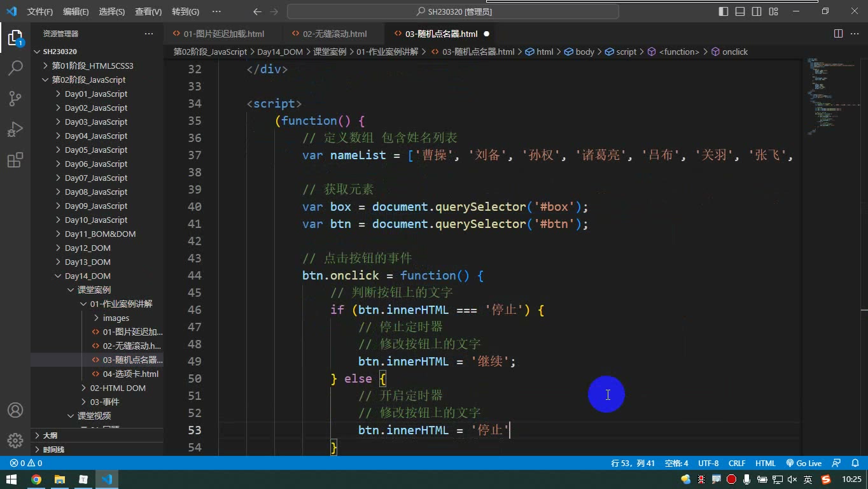
Task: Open the Extensions view
Action: click(x=15, y=160)
